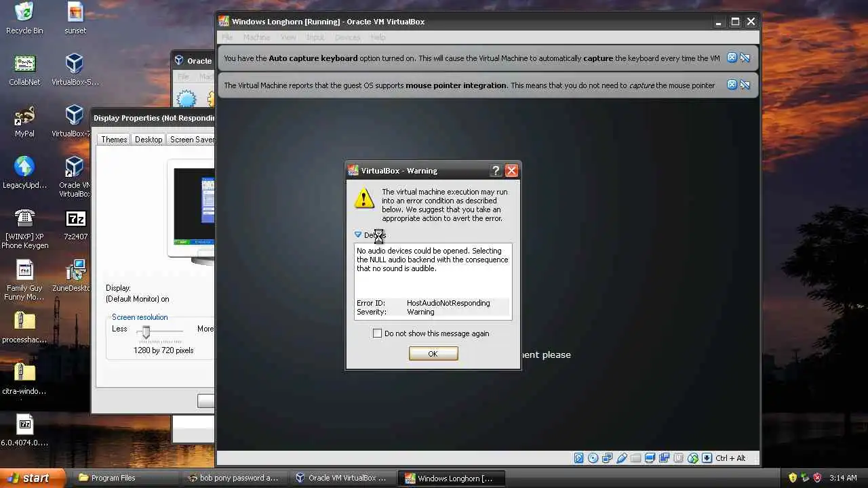
Task: Click the hard disk activity indicator in VM status bar
Action: coord(578,458)
